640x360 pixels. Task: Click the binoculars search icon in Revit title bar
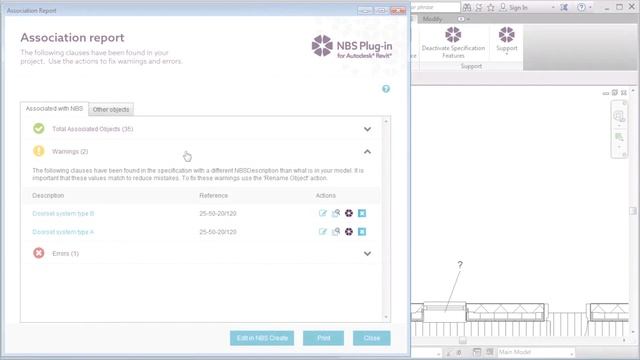[467, 7]
